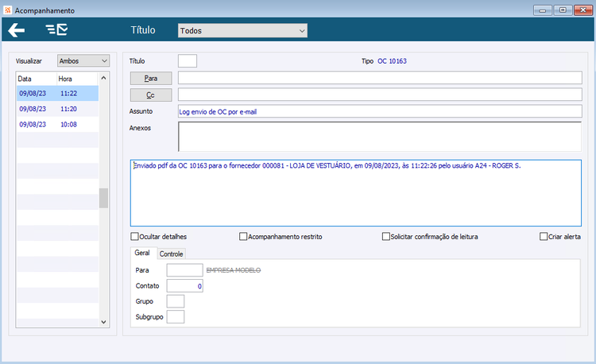
Task: Expand the Título Todos dropdown
Action: tap(242, 31)
